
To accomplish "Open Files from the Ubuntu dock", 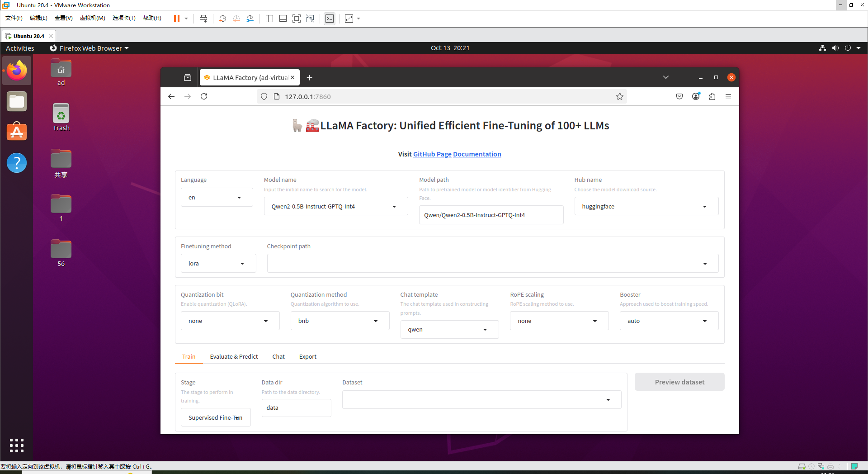I will (17, 102).
